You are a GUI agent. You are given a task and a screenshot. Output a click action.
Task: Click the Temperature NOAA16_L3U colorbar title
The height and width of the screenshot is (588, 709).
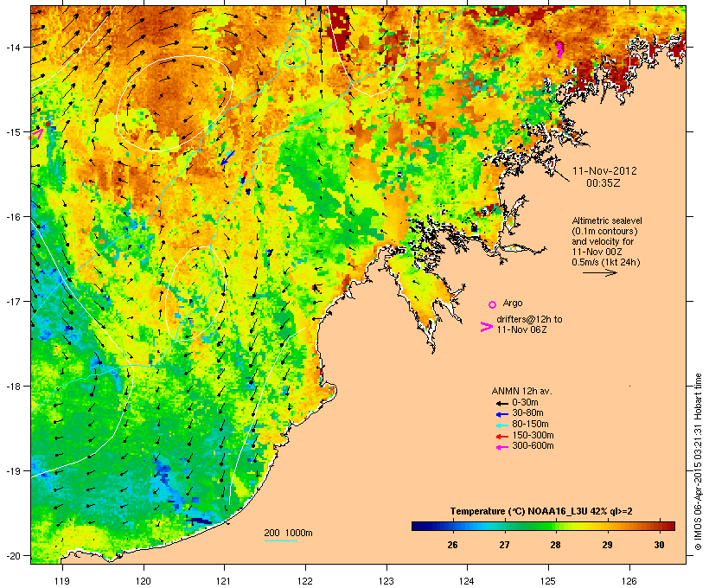(541, 511)
